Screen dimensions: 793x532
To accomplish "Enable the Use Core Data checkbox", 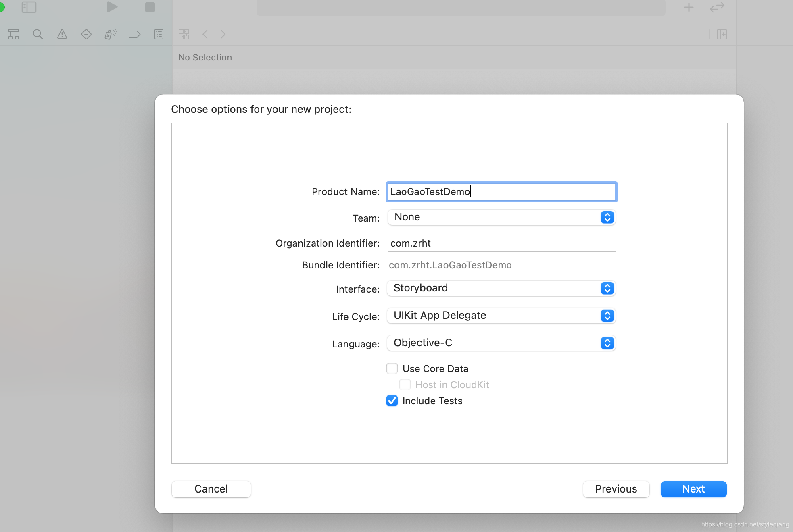I will 392,368.
